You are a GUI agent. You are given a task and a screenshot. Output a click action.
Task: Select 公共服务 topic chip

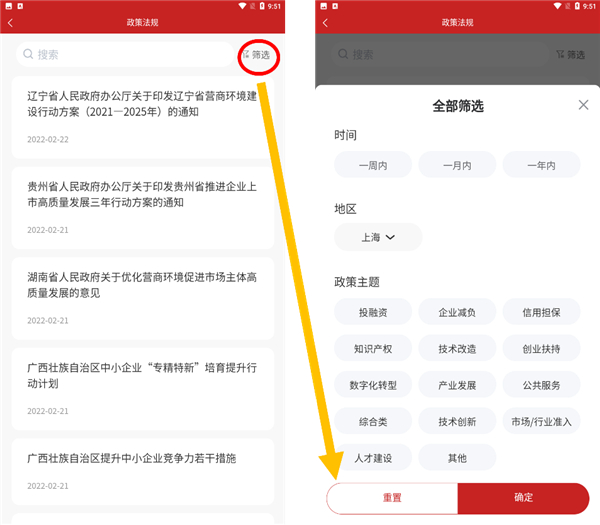pyautogui.click(x=541, y=385)
